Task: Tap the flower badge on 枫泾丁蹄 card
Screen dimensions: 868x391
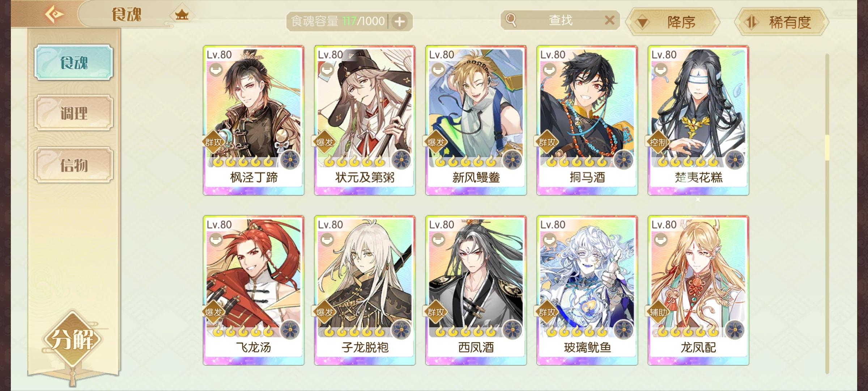Action: tap(290, 160)
